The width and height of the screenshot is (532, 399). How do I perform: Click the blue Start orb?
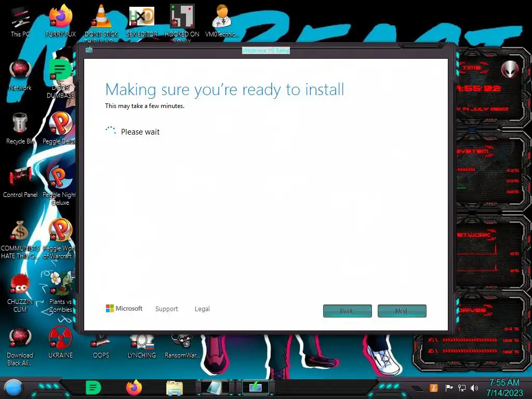click(x=14, y=388)
